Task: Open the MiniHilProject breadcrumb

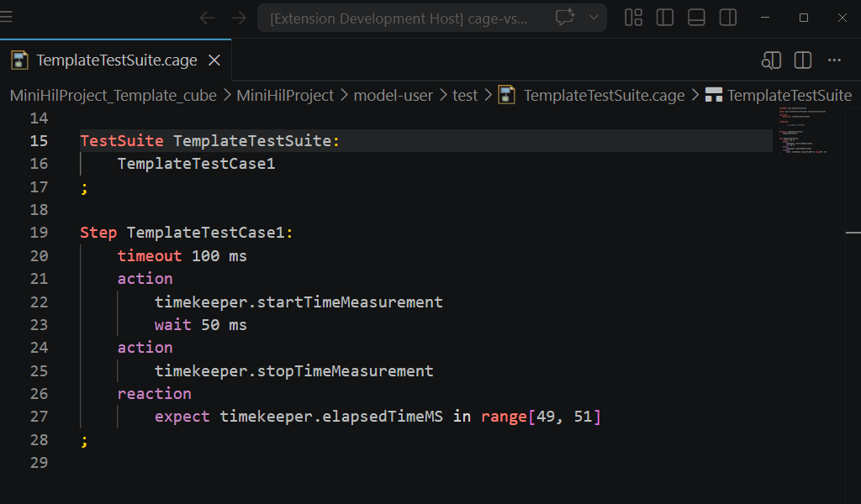Action: (x=285, y=96)
